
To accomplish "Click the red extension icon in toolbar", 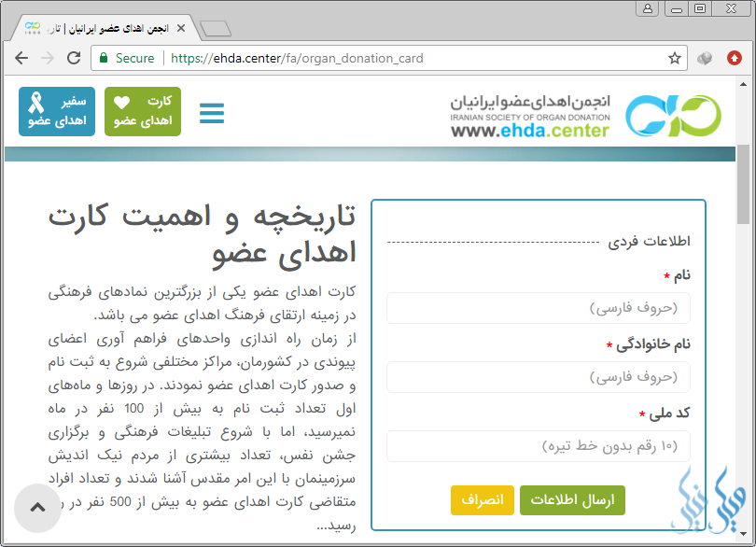I will [x=735, y=58].
